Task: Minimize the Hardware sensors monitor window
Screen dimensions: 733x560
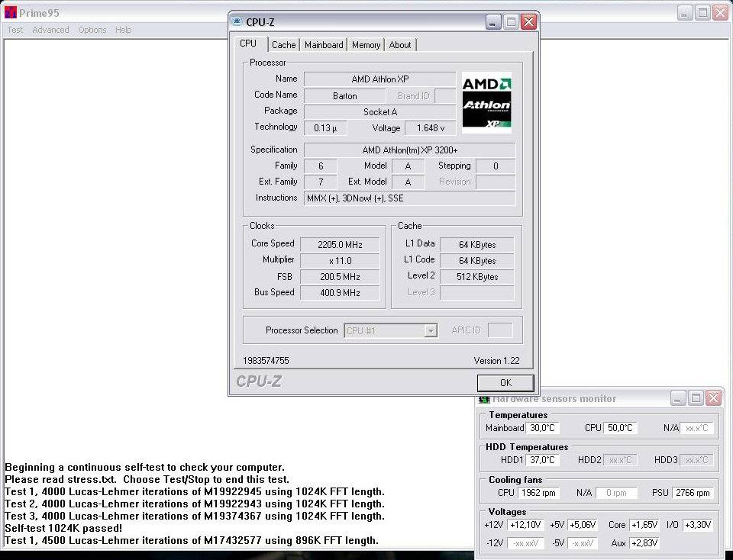Action: (678, 398)
